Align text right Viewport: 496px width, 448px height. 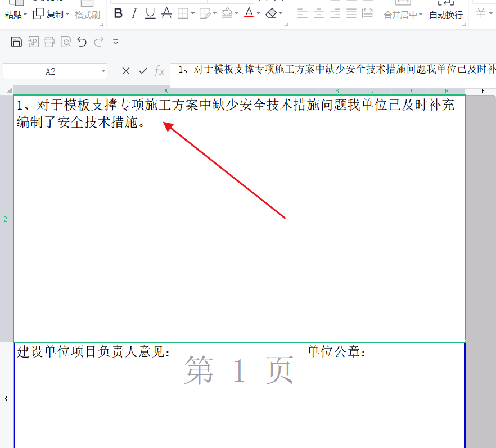[x=335, y=13]
